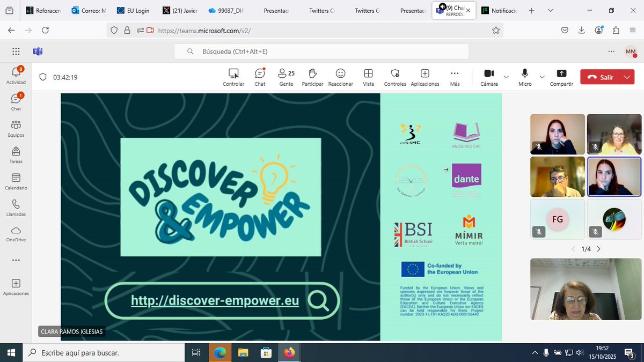Select the man with glasses video tile
The image size is (644, 362).
(558, 176)
